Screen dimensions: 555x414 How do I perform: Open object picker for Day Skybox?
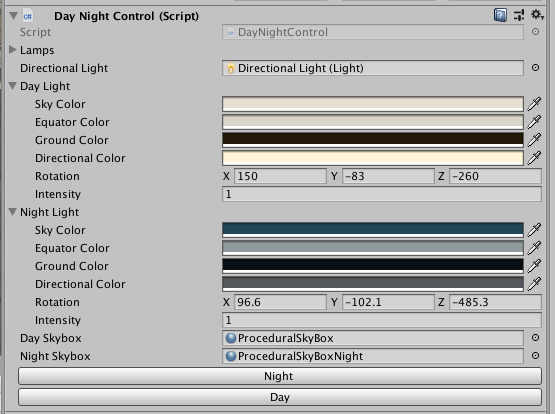535,338
